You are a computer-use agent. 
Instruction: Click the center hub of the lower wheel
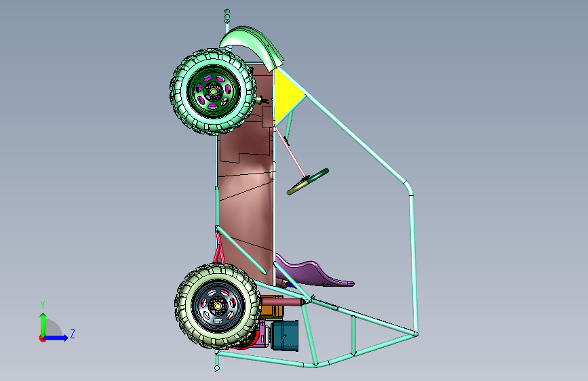(x=218, y=306)
